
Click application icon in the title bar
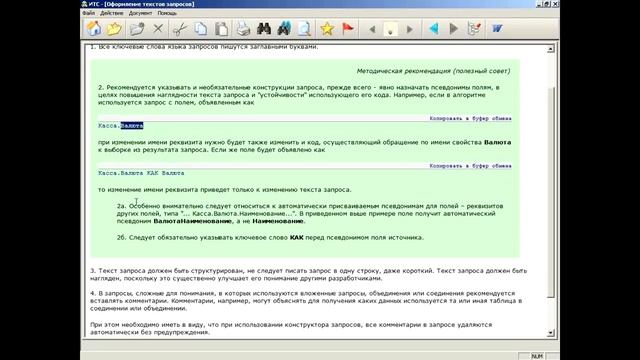(84, 4)
